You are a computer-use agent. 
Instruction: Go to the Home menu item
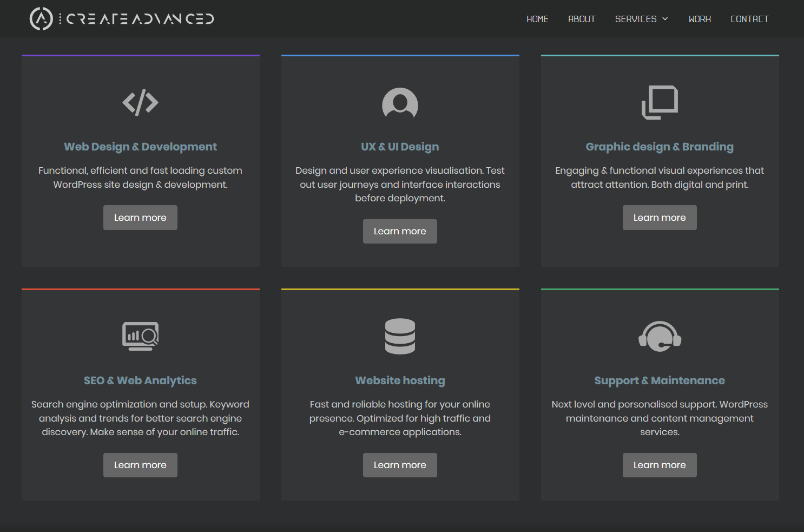point(537,19)
